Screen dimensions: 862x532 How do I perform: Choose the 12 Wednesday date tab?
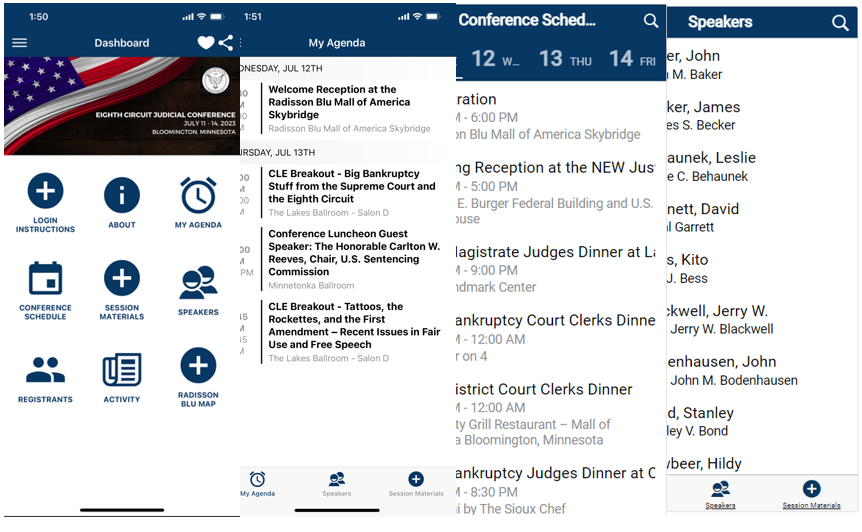click(x=495, y=59)
